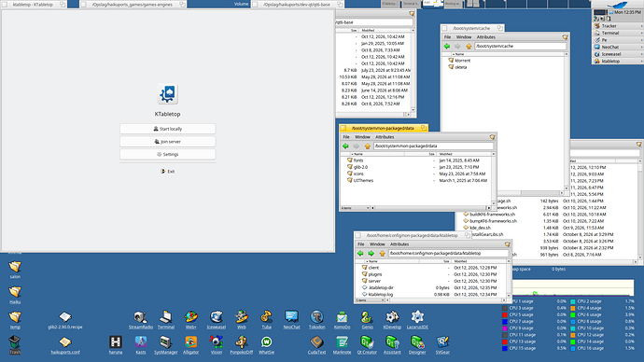Image resolution: width=644 pixels, height=362 pixels.
Task: Launch Terminal from the desktop icons
Action: tap(166, 320)
